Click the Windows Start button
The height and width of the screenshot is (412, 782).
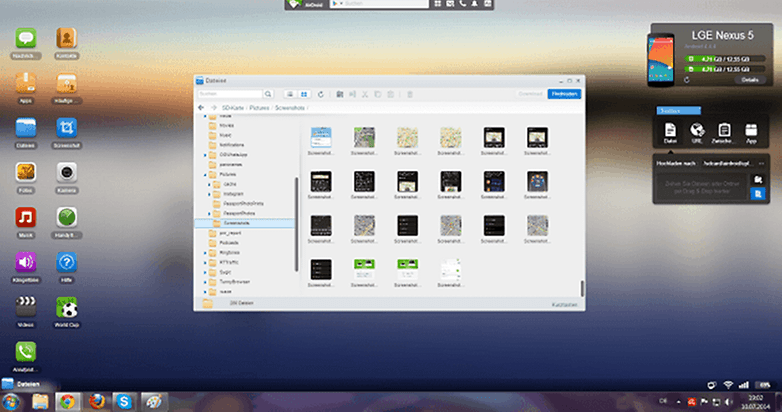[x=10, y=402]
